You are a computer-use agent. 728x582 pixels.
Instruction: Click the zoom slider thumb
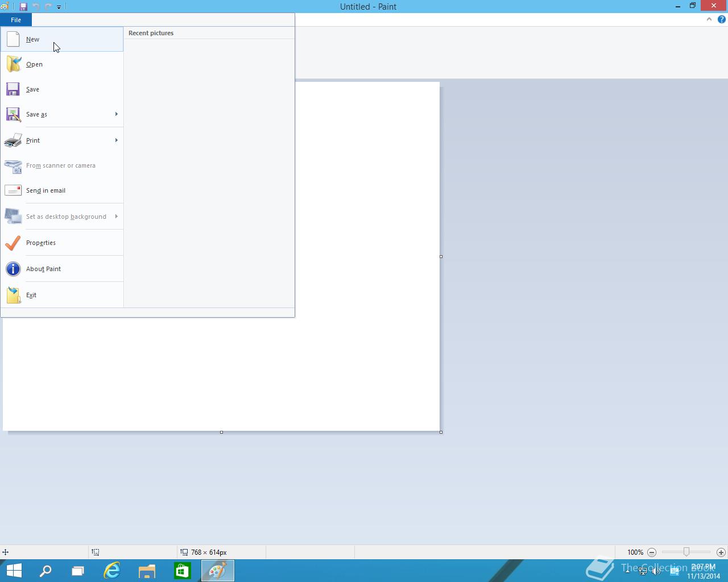point(686,552)
